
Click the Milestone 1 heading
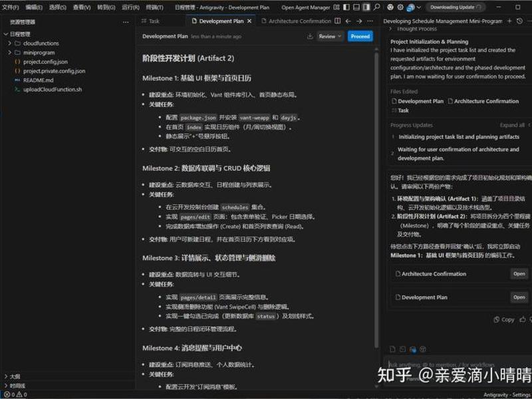click(197, 78)
